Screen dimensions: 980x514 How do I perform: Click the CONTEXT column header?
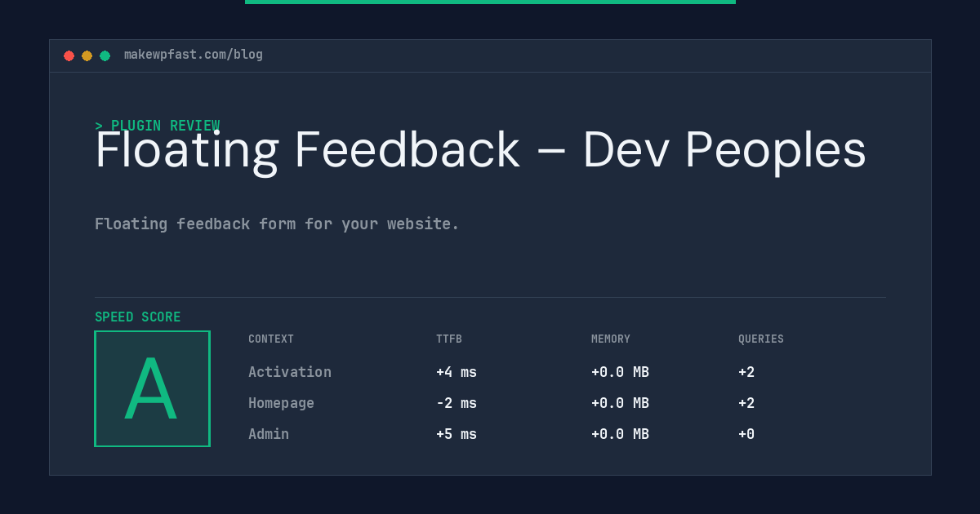click(x=271, y=339)
